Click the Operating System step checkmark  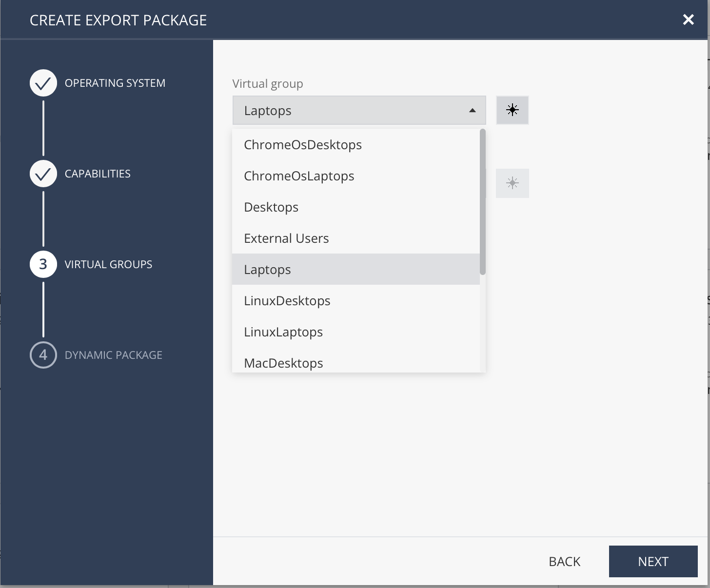pos(43,83)
